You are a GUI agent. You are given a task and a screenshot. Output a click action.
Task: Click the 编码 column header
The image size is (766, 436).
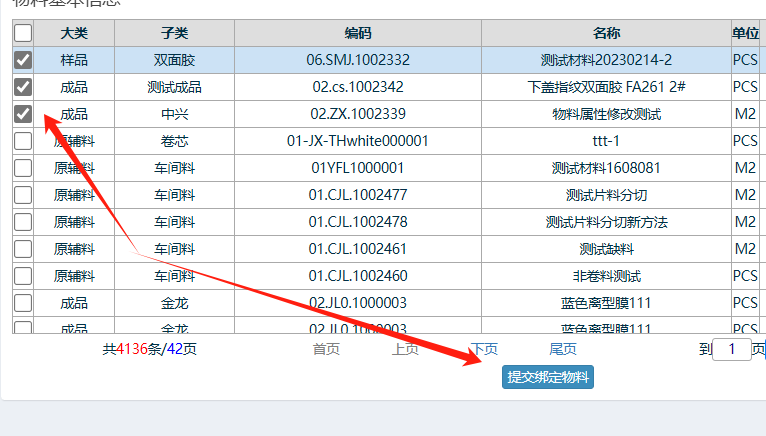pyautogui.click(x=358, y=33)
